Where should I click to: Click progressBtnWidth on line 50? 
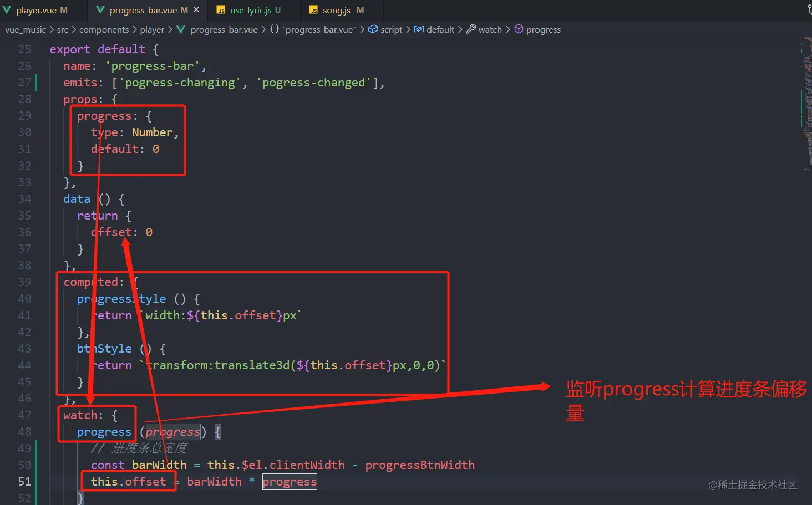click(420, 465)
